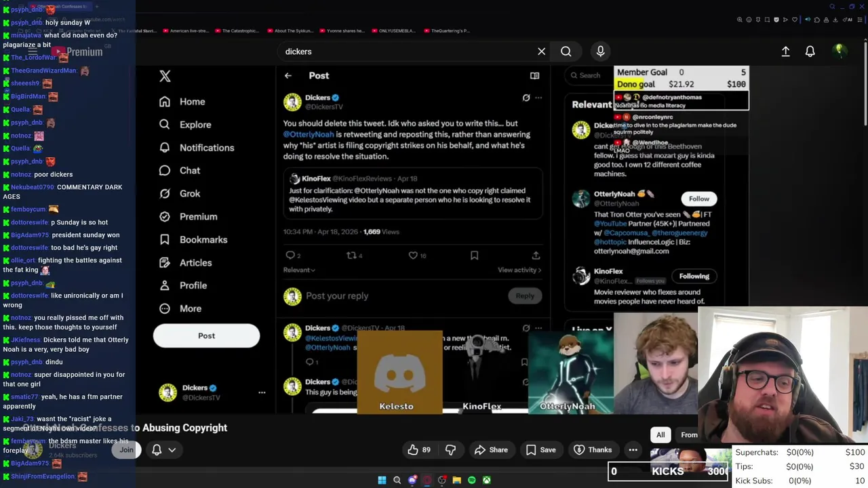Open Premium in X sidebar

coord(188,217)
